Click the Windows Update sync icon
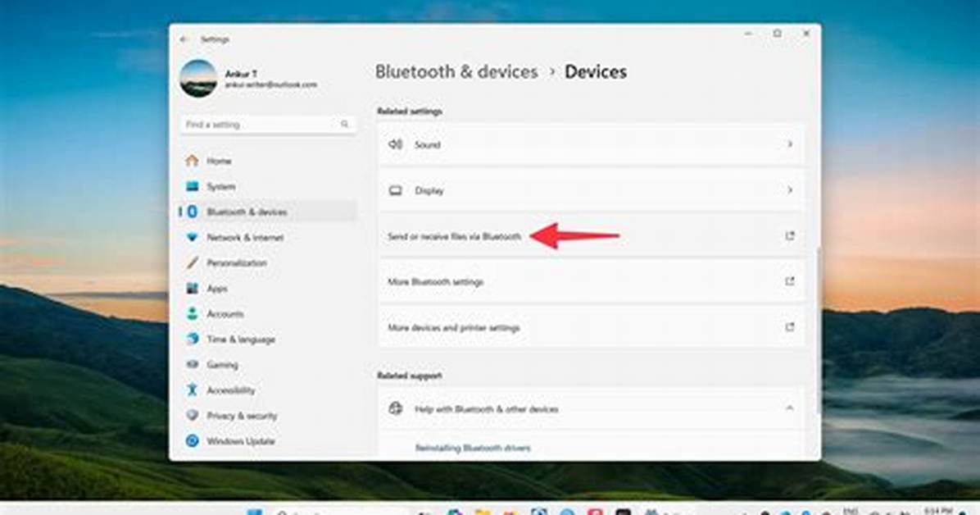The image size is (980, 515). pyautogui.click(x=193, y=441)
